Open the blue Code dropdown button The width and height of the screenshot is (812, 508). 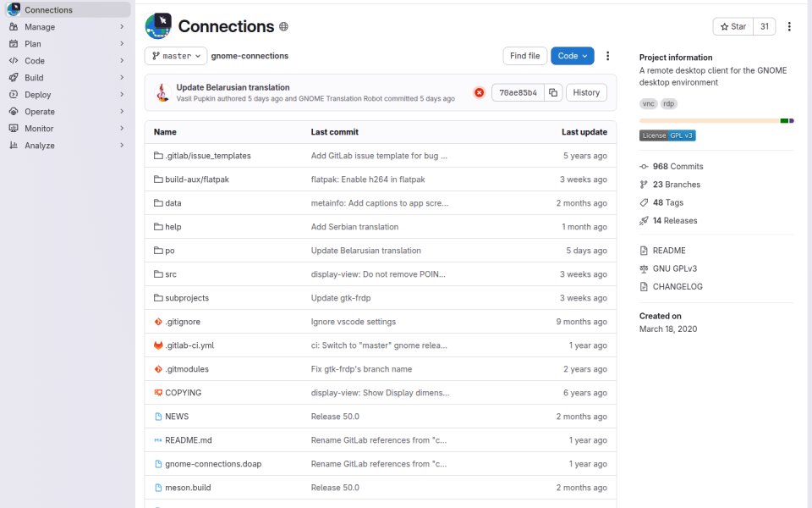573,56
